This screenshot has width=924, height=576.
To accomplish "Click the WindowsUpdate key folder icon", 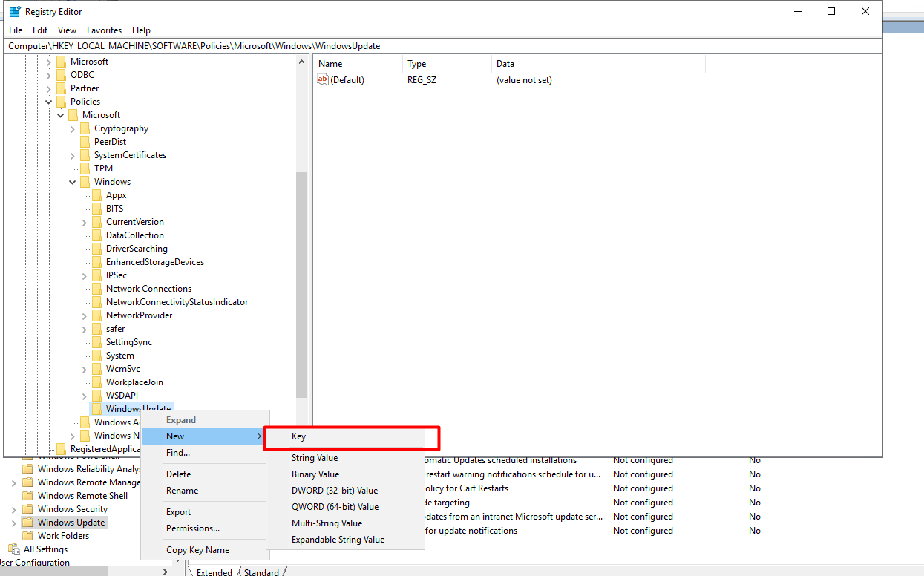I will coord(96,409).
